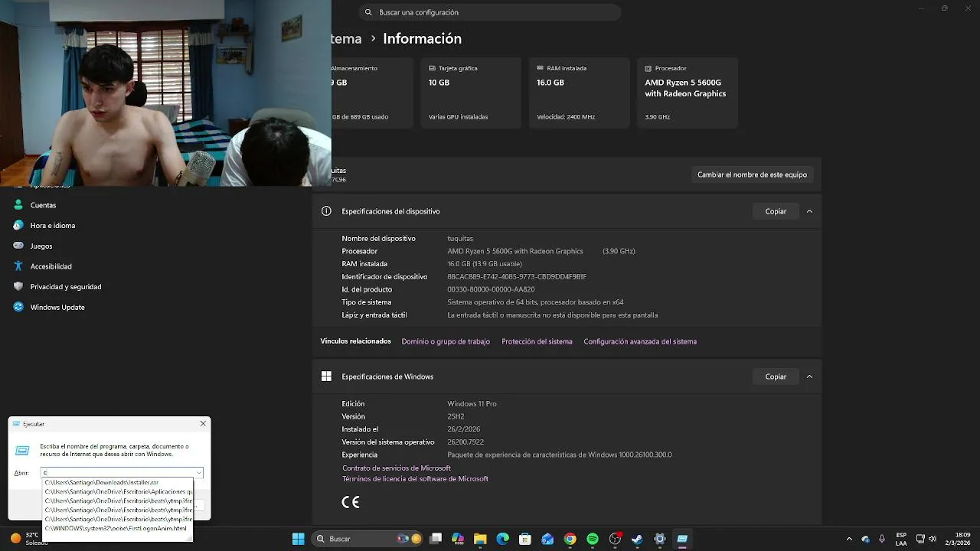Click the taskbar Buscar search box
This screenshot has height=551, width=980.
point(368,539)
